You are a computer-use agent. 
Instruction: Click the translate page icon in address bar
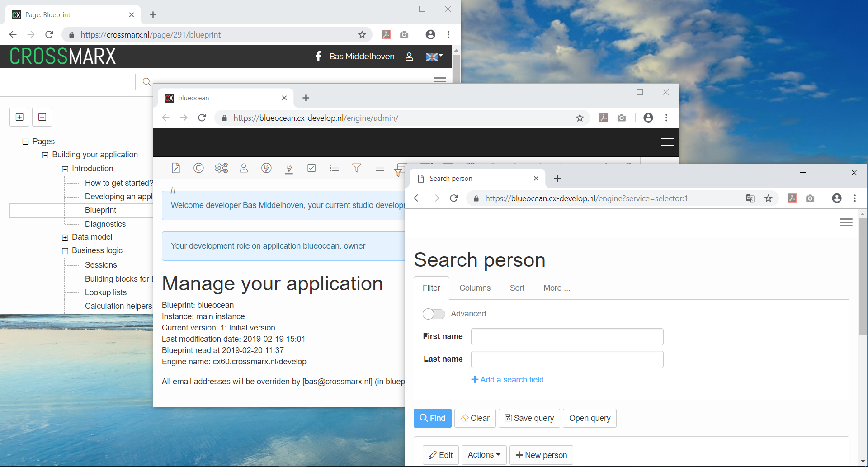[750, 198]
